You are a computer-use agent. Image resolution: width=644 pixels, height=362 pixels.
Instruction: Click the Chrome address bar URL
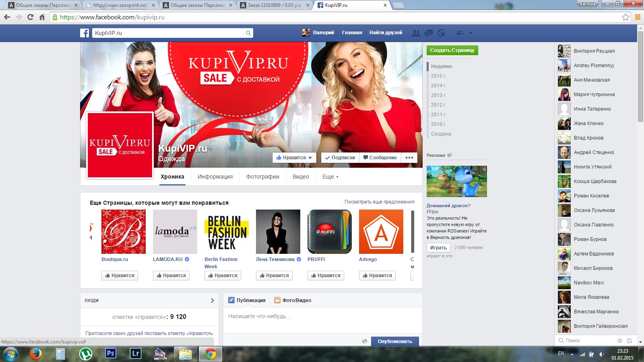point(112,17)
